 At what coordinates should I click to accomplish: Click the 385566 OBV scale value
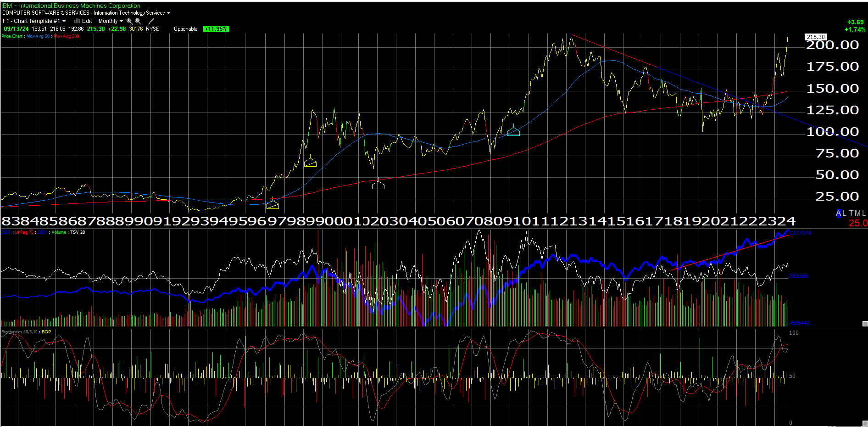(x=798, y=276)
